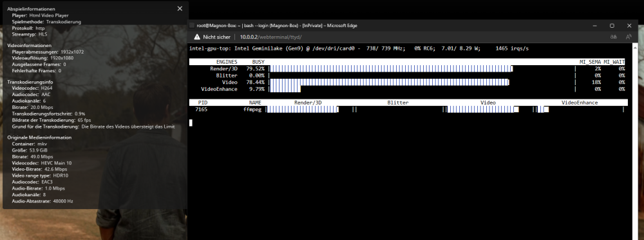This screenshot has height=240, width=644.
Task: Click 'Originale Medieninformation' heading
Action: click(x=39, y=137)
